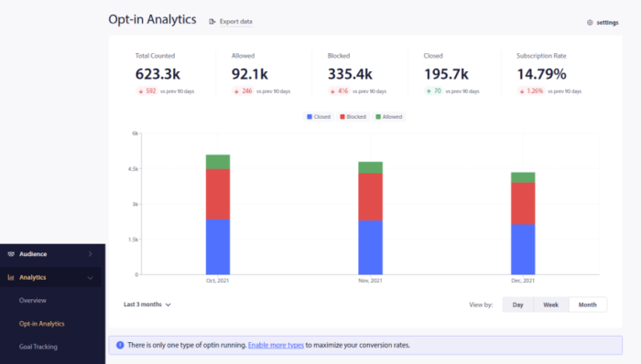Select Opt-in Analytics in the sidebar
This screenshot has width=641, height=364.
click(42, 324)
